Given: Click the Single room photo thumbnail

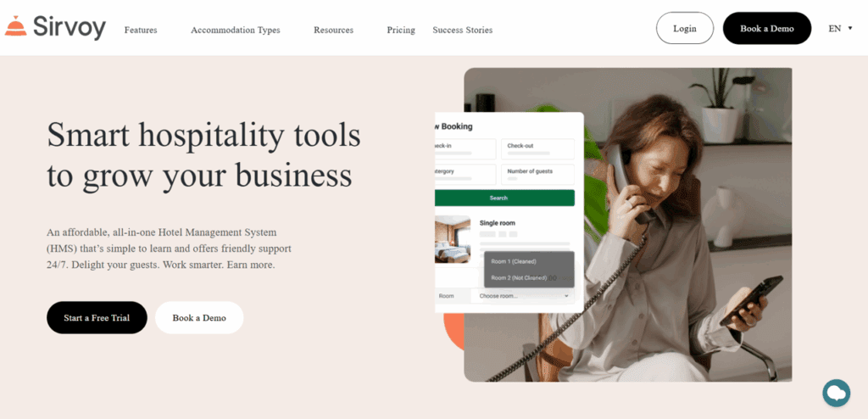Looking at the screenshot, I should pos(453,239).
